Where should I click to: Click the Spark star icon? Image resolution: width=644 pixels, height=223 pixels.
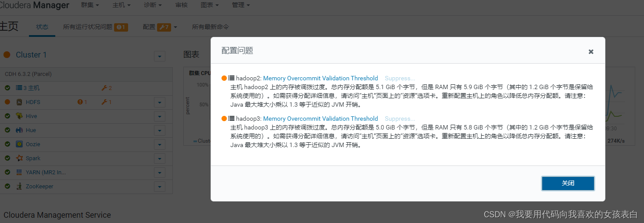click(x=19, y=158)
